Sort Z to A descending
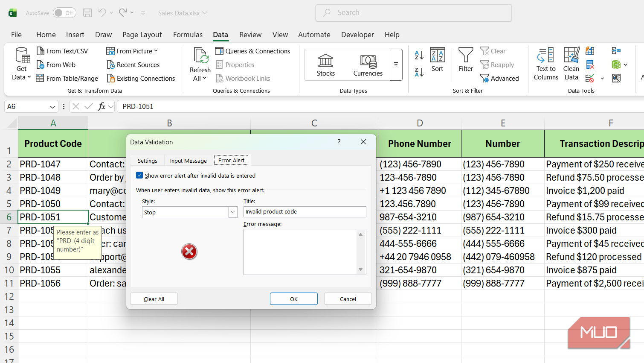The height and width of the screenshot is (363, 644). (419, 73)
